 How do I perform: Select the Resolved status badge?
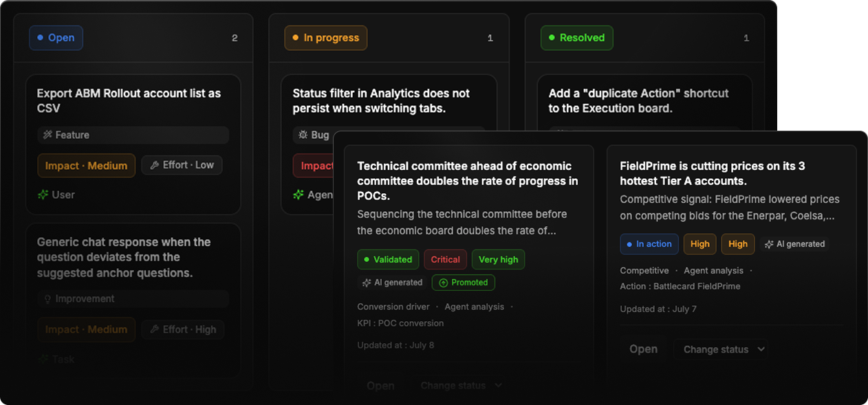pos(576,38)
